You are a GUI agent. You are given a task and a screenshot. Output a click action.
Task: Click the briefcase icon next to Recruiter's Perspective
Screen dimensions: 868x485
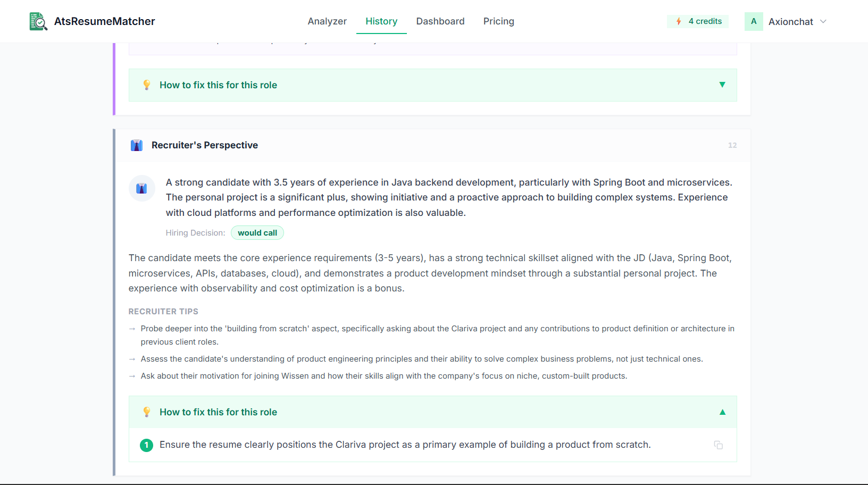pyautogui.click(x=137, y=145)
